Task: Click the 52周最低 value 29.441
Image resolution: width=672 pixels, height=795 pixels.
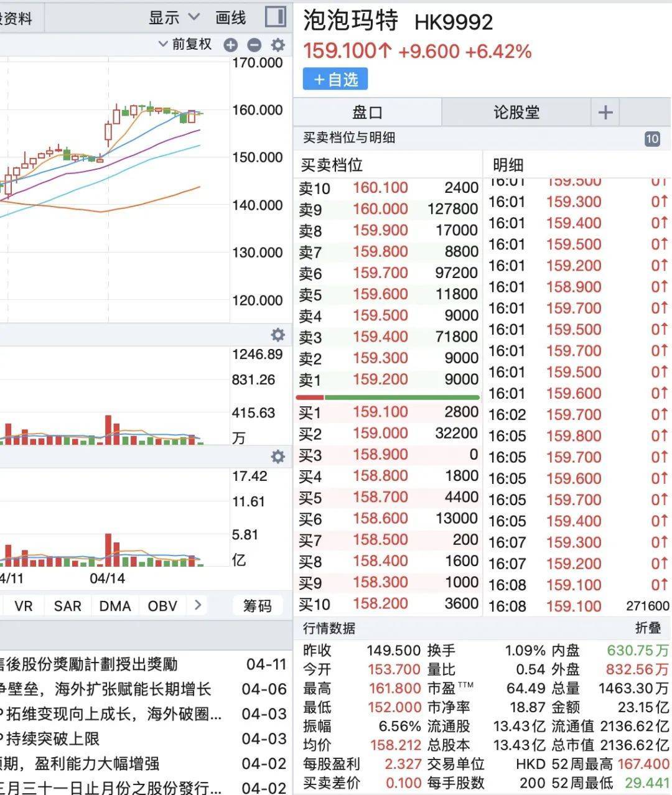Action: [648, 783]
